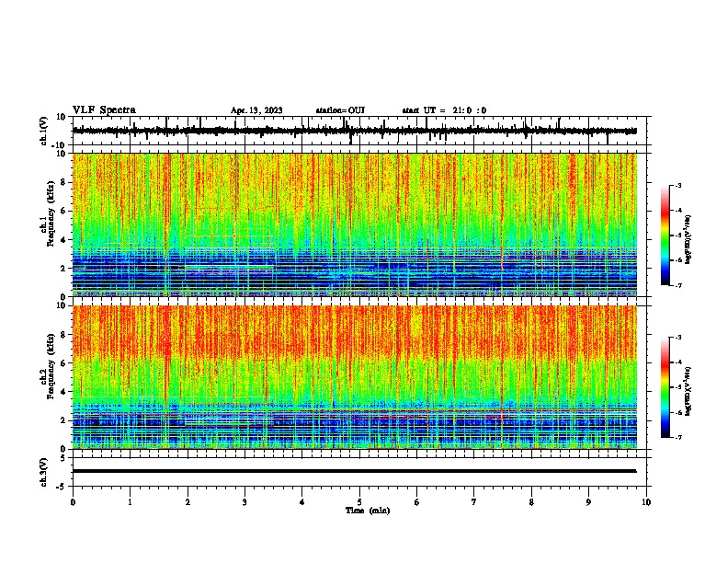This screenshot has height=563, width=728.
Task: Click the ch.1 spectrogram panel
Action: (355, 224)
